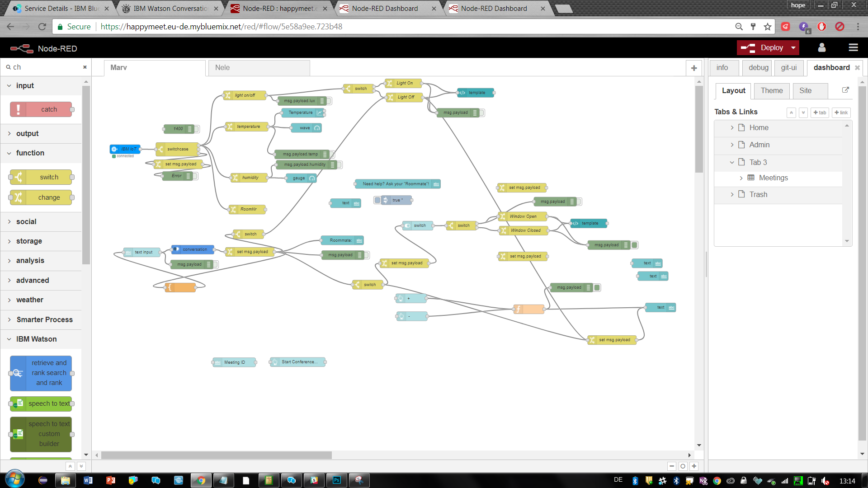
Task: Open the Deploy dropdown arrow
Action: [x=793, y=47]
